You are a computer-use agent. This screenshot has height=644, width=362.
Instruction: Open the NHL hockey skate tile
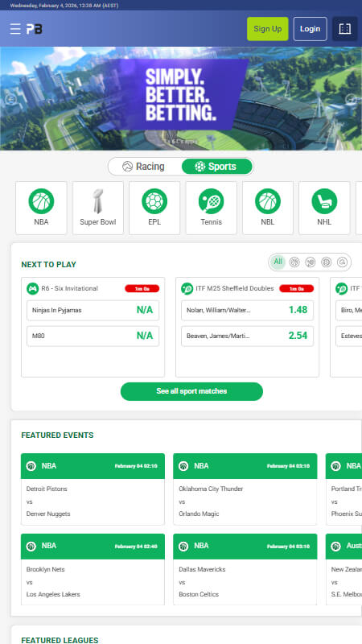(324, 208)
